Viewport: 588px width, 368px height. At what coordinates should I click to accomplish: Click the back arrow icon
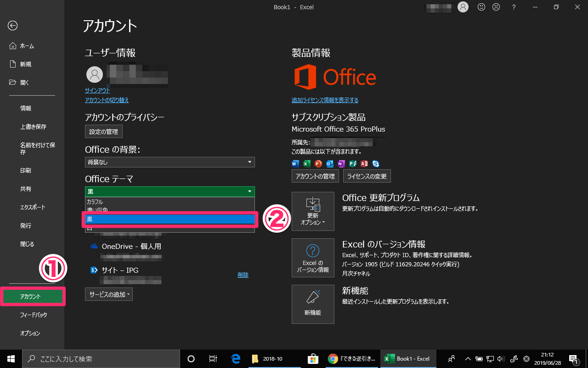coord(13,26)
